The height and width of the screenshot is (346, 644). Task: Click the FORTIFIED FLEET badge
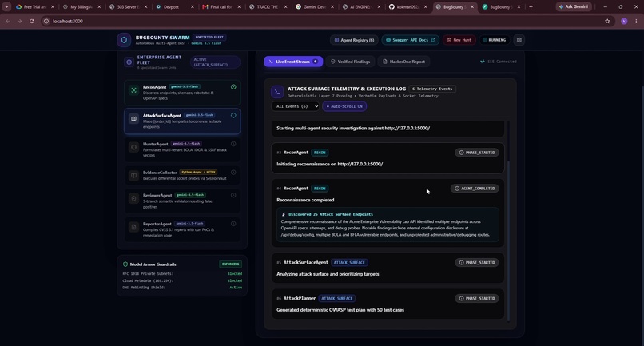[209, 37]
